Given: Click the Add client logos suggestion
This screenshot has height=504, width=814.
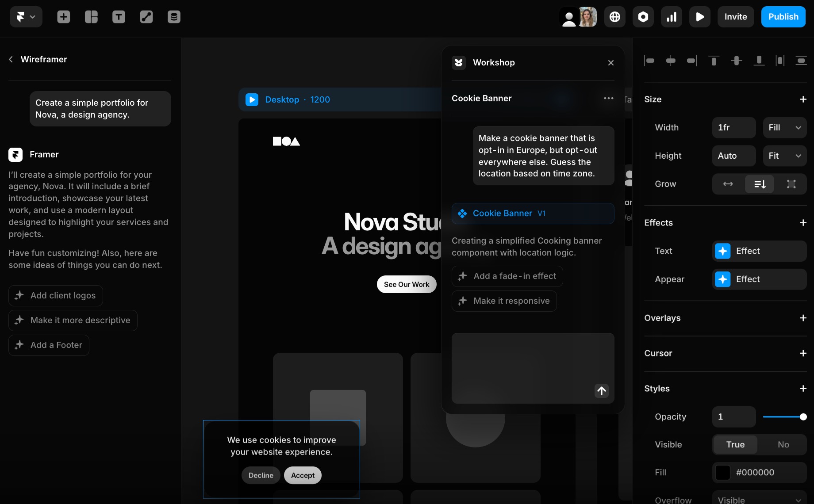Looking at the screenshot, I should tap(56, 296).
